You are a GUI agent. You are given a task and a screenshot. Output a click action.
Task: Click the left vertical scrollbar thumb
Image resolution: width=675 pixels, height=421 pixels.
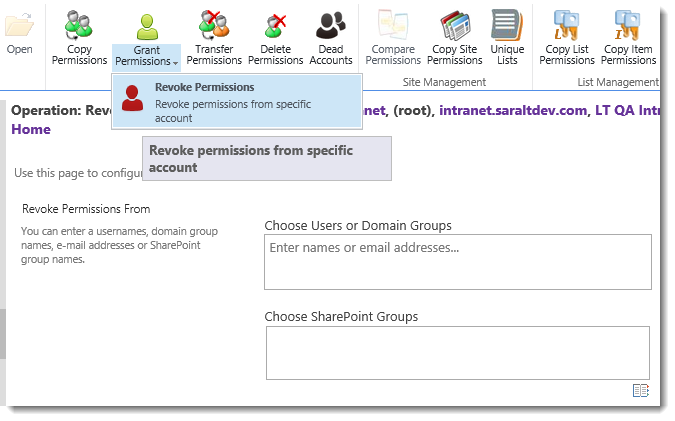[x=3, y=334]
